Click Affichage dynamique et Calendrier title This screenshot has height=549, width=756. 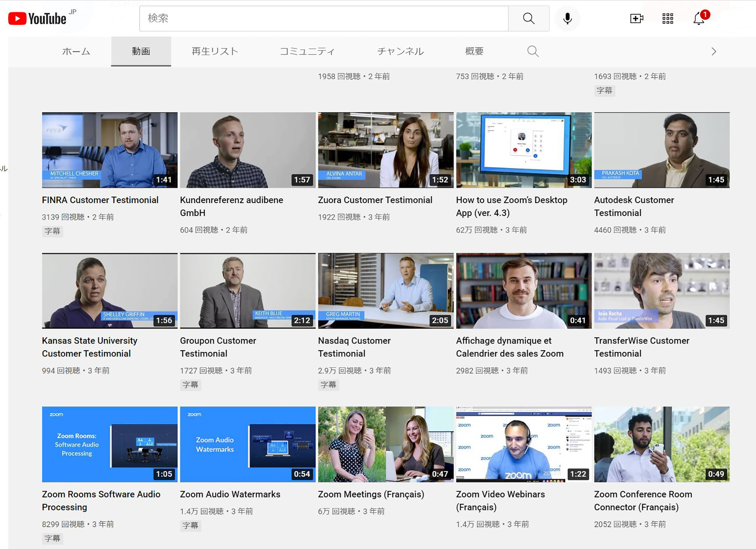tap(510, 347)
